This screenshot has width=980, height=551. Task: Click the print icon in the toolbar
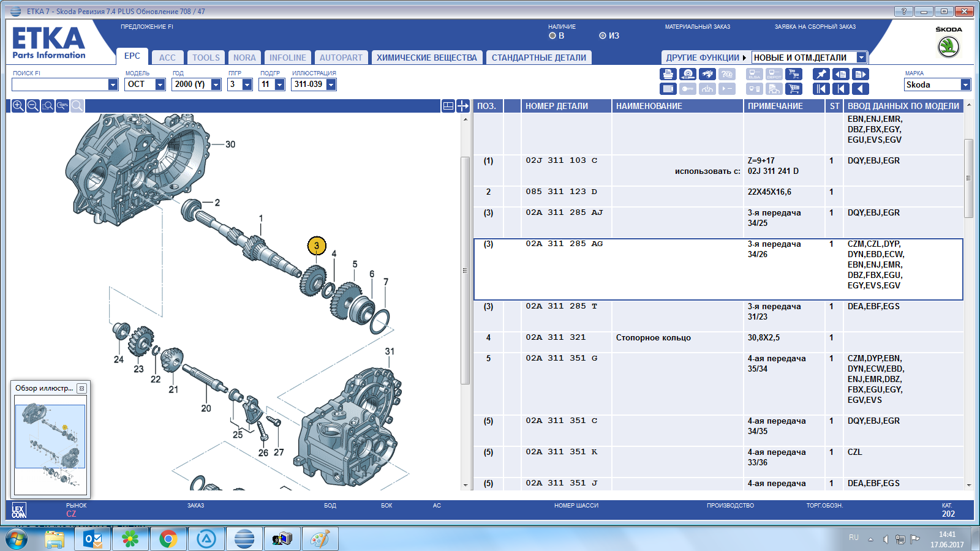pyautogui.click(x=668, y=74)
